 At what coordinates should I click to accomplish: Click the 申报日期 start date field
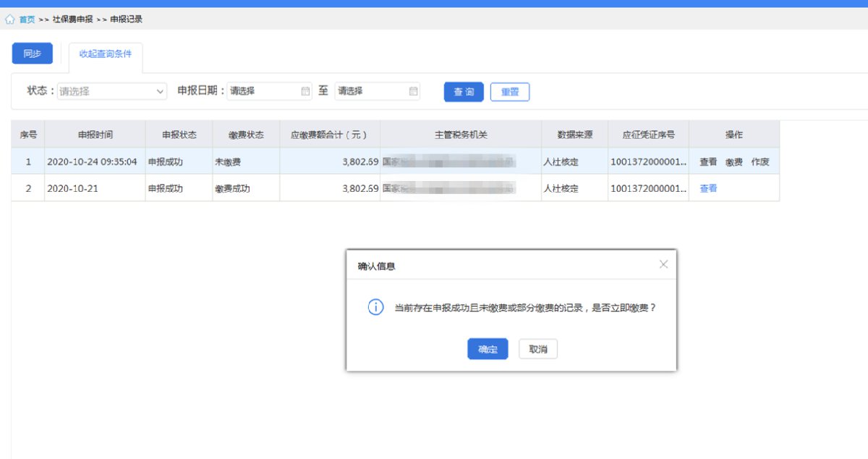pos(263,91)
